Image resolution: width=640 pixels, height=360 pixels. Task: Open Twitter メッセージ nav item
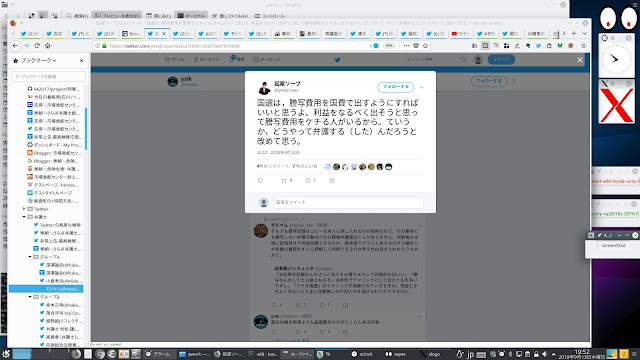[267, 60]
